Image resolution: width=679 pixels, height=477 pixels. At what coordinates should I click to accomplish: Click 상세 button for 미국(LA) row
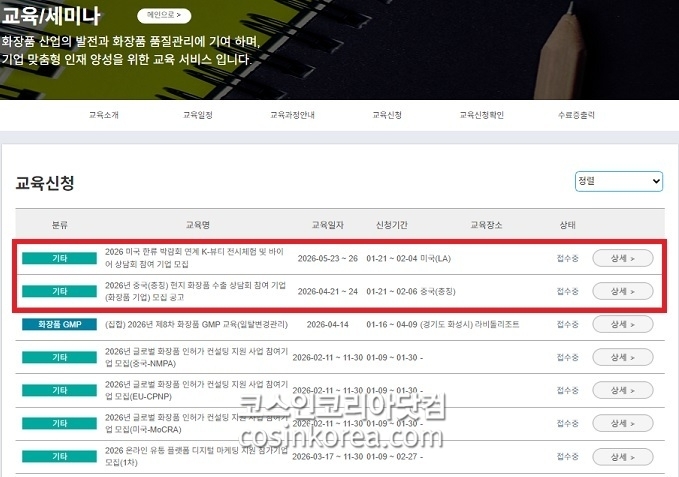[623, 258]
